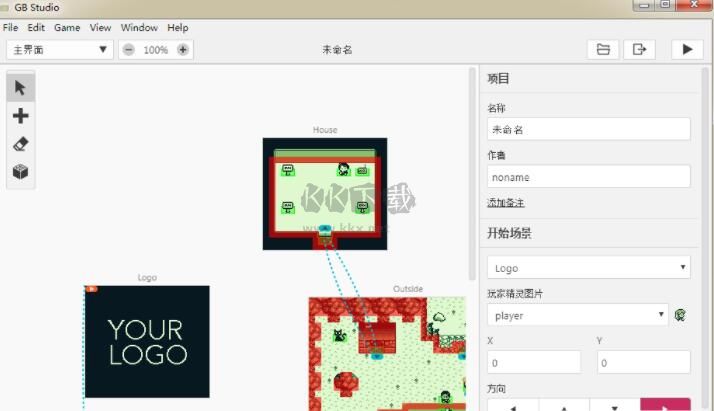Screen dimensions: 714x411
Task: Click the Y position input field
Action: tap(643, 362)
